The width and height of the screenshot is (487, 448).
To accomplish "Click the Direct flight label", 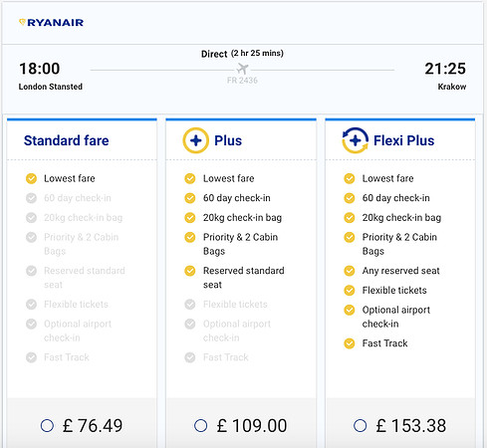I will [x=214, y=54].
